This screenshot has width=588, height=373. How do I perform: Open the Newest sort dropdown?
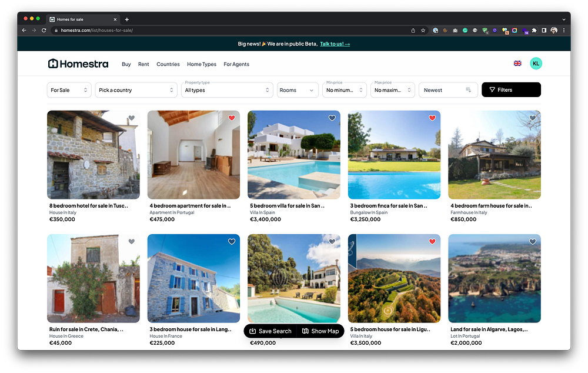448,90
